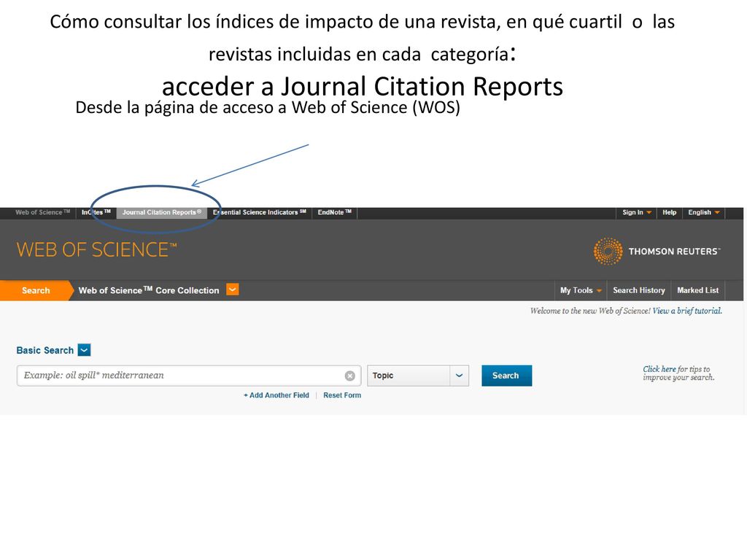The width and height of the screenshot is (747, 560).
Task: Click here for search tips link
Action: tap(659, 369)
